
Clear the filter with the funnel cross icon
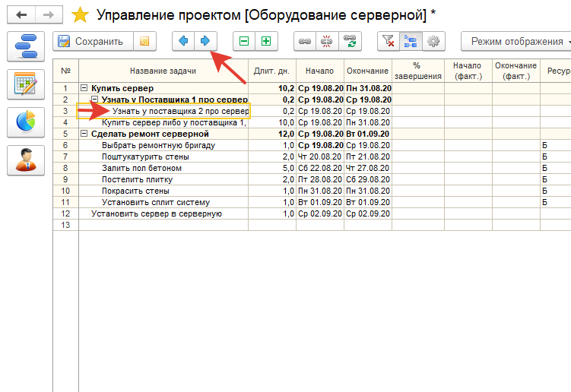tap(389, 41)
